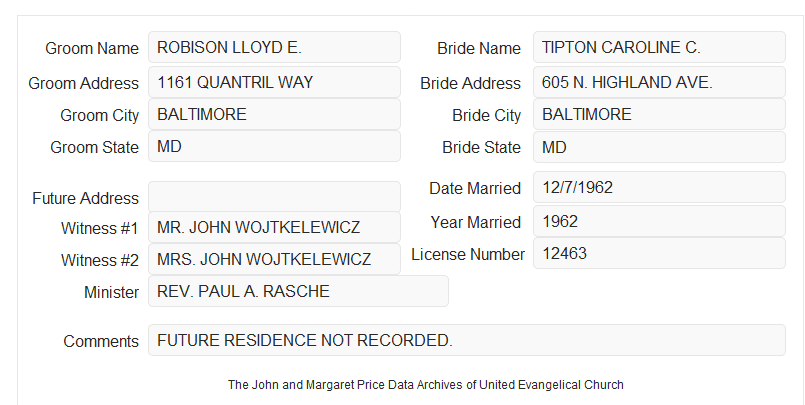Select the Bride Name field

[659, 47]
